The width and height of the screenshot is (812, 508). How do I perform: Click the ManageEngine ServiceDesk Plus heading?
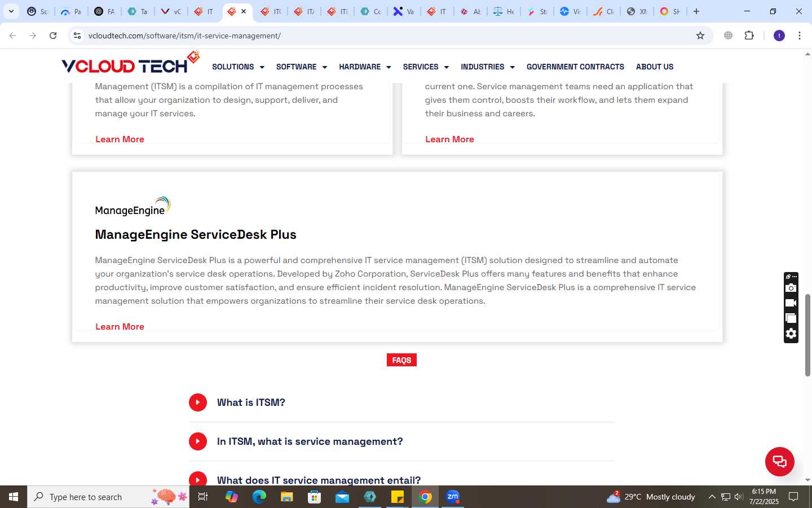pyautogui.click(x=196, y=235)
